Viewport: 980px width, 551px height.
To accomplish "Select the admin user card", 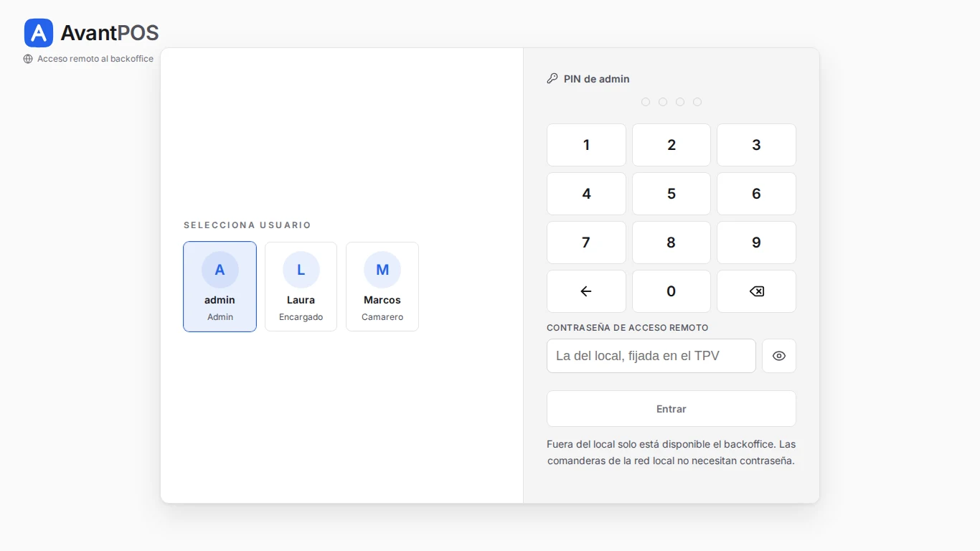I will [x=220, y=286].
